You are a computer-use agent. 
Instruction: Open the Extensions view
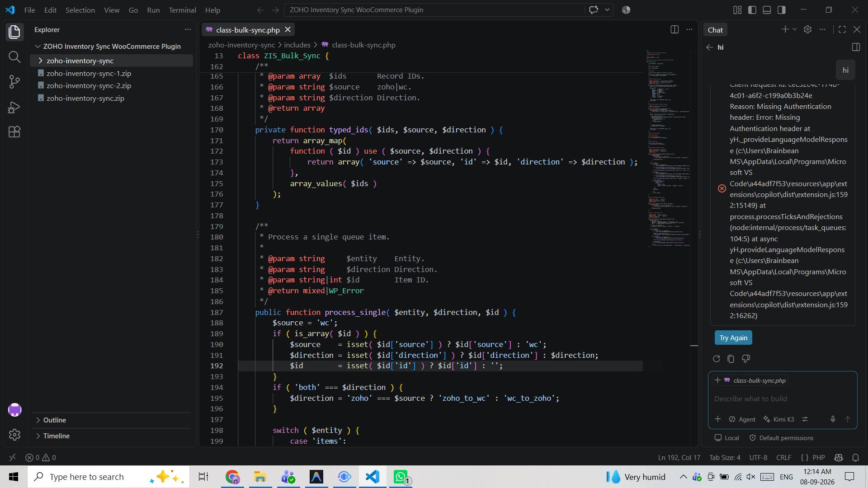tap(14, 132)
